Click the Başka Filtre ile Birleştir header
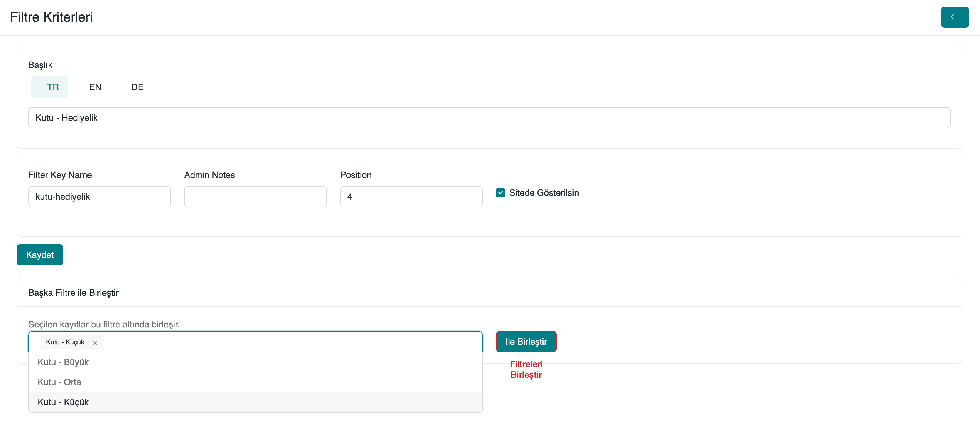 click(x=73, y=292)
